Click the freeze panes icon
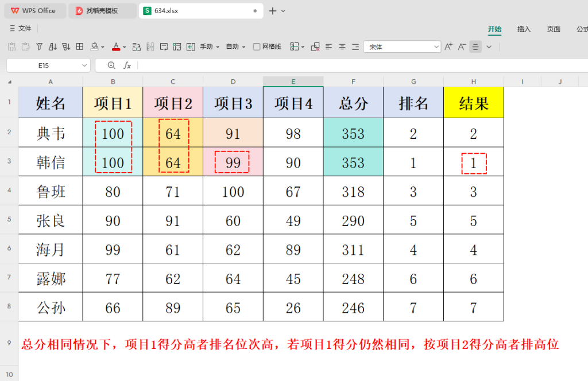588x381 pixels. click(295, 47)
